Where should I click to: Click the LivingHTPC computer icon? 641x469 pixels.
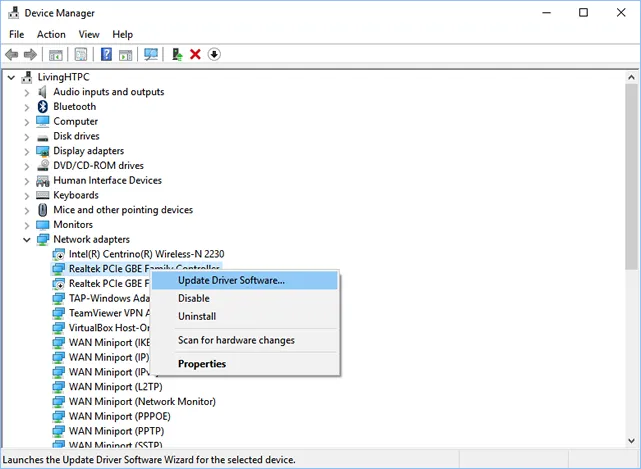(x=27, y=77)
